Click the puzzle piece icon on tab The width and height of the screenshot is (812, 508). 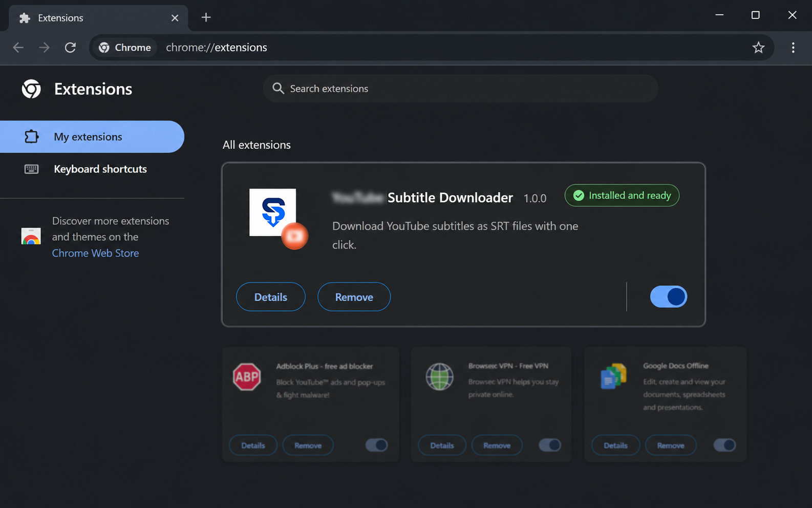(x=25, y=18)
